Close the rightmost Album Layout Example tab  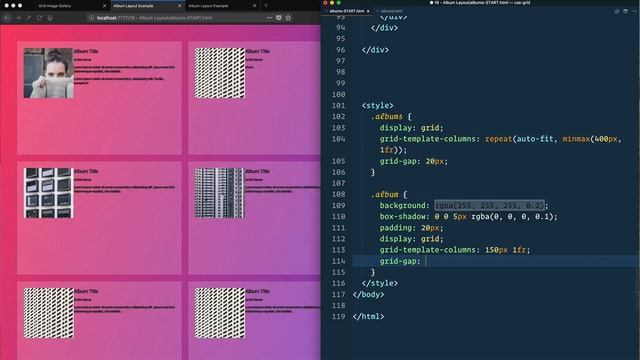[x=254, y=6]
